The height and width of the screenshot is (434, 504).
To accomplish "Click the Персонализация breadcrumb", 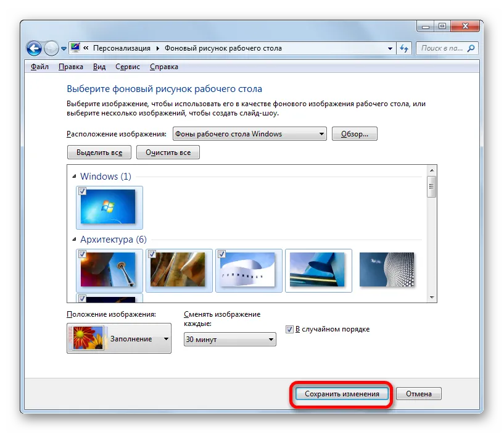I will (x=122, y=48).
